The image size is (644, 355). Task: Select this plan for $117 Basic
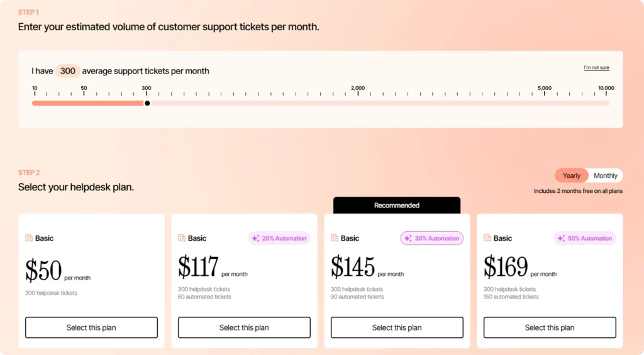(244, 327)
